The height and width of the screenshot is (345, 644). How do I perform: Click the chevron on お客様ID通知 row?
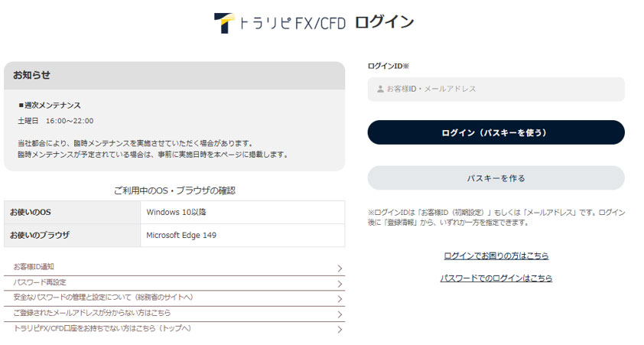340,269
